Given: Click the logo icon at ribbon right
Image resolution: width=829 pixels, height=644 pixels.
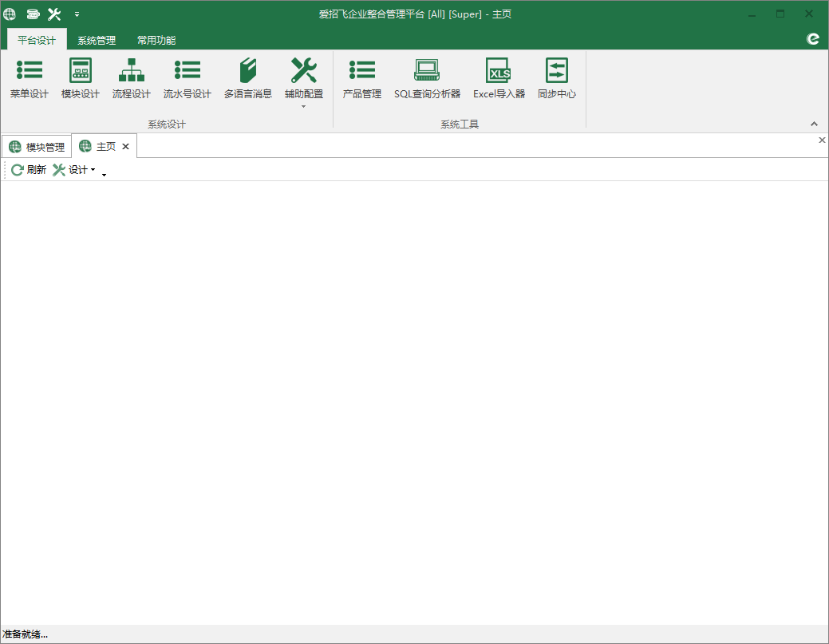Looking at the screenshot, I should pyautogui.click(x=812, y=39).
